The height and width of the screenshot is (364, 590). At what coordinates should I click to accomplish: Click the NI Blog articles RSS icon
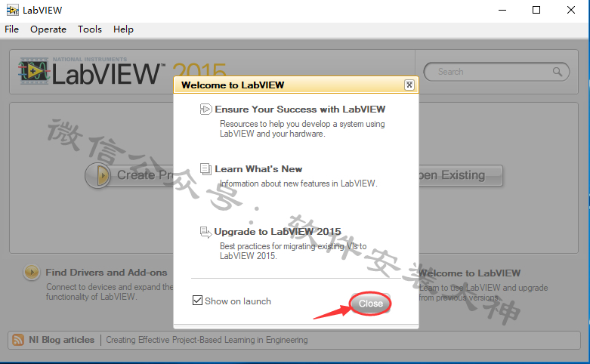point(18,340)
